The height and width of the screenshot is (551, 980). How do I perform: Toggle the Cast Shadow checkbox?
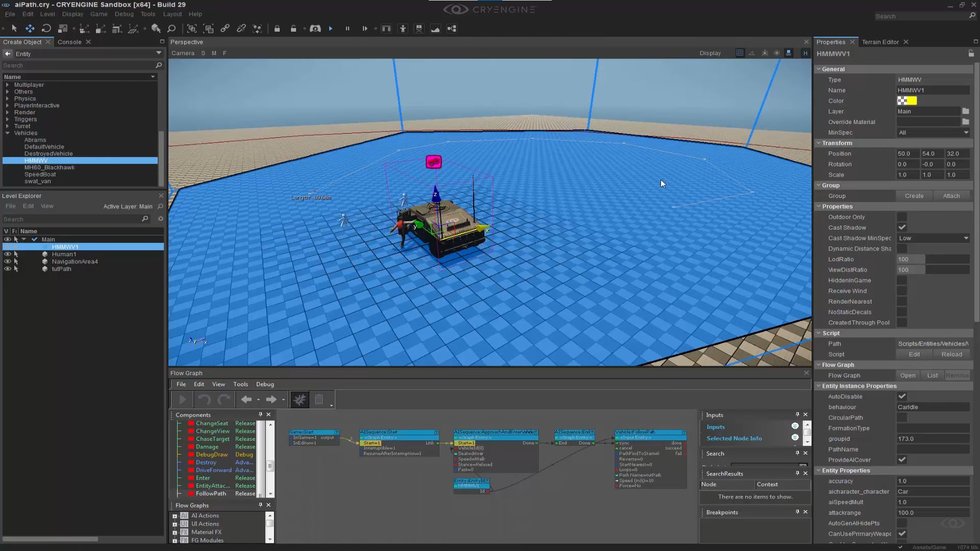[902, 228]
